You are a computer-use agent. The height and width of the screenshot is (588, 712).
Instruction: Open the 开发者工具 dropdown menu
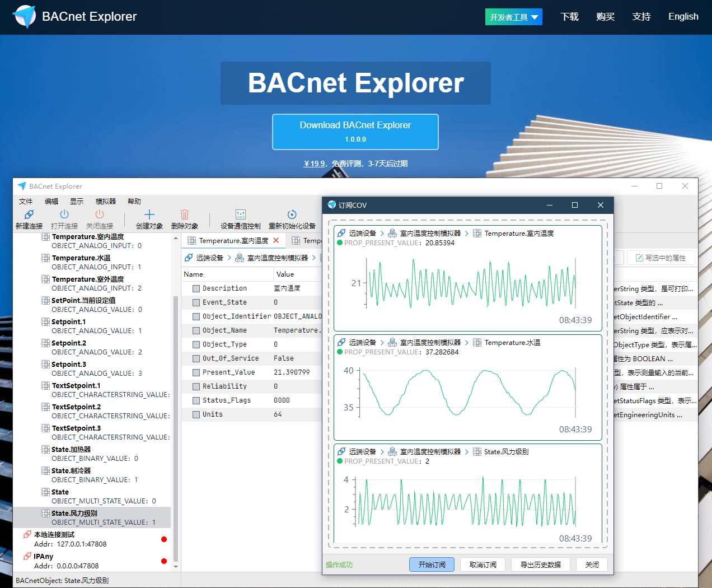coord(513,17)
